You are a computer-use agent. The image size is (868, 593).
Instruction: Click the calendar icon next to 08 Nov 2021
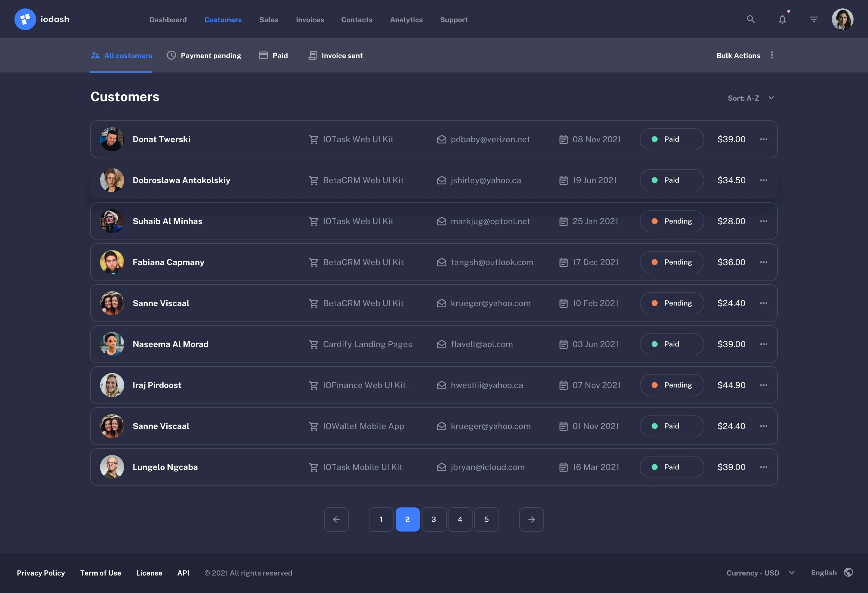(564, 139)
